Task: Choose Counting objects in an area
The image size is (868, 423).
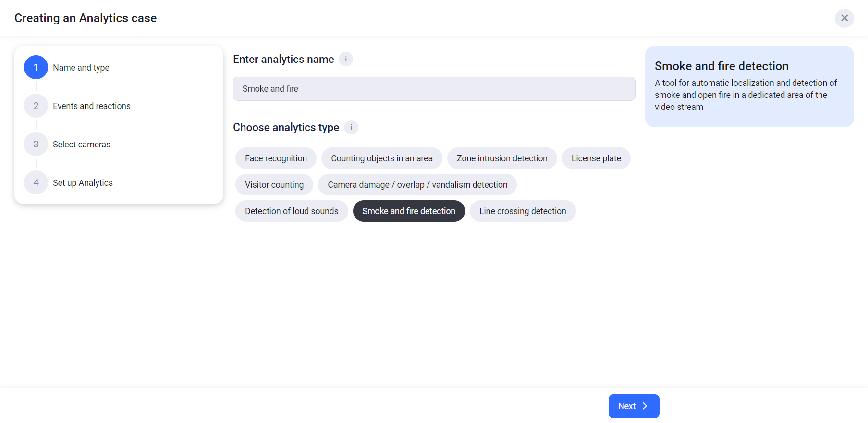Action: [x=381, y=158]
